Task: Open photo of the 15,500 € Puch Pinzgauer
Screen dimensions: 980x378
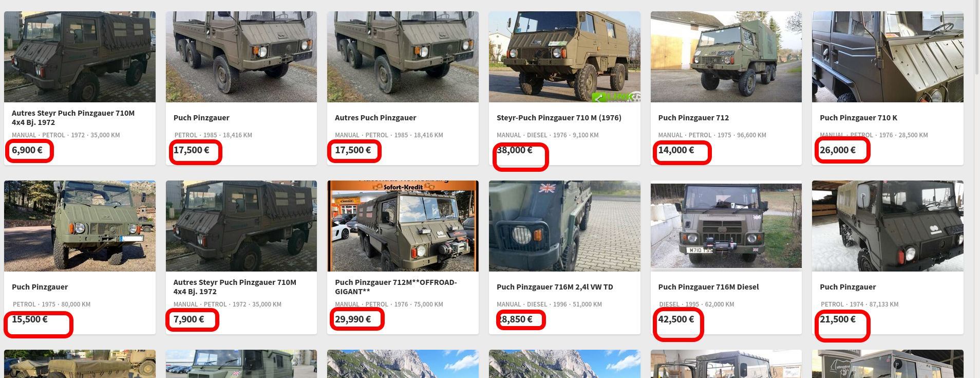Action: tap(80, 226)
